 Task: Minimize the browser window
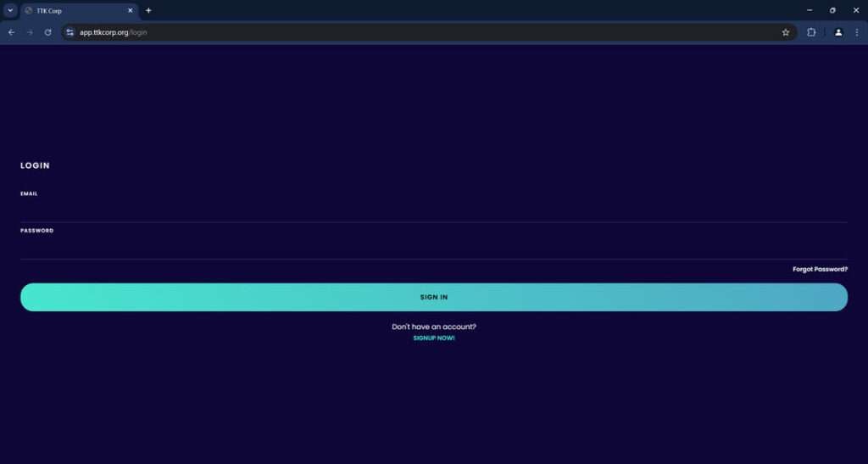pos(810,10)
